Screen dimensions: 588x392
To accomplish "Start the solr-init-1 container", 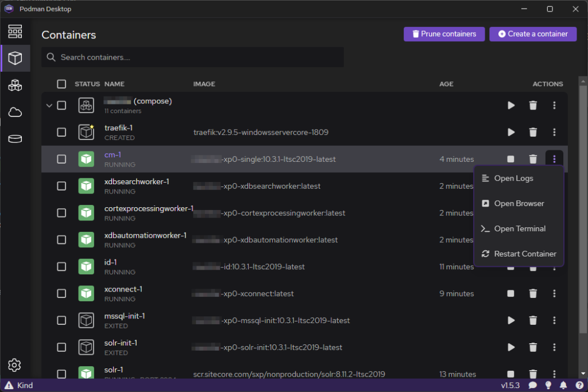I will click(x=510, y=347).
